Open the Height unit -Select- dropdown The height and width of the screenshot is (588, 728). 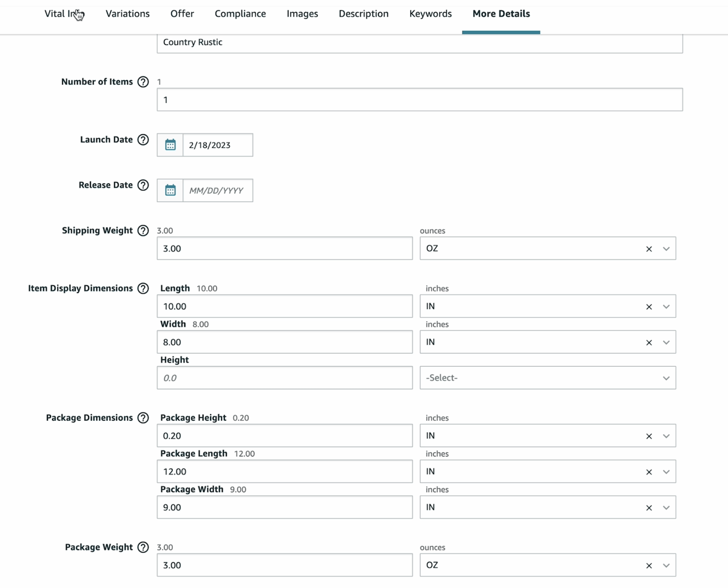click(666, 377)
